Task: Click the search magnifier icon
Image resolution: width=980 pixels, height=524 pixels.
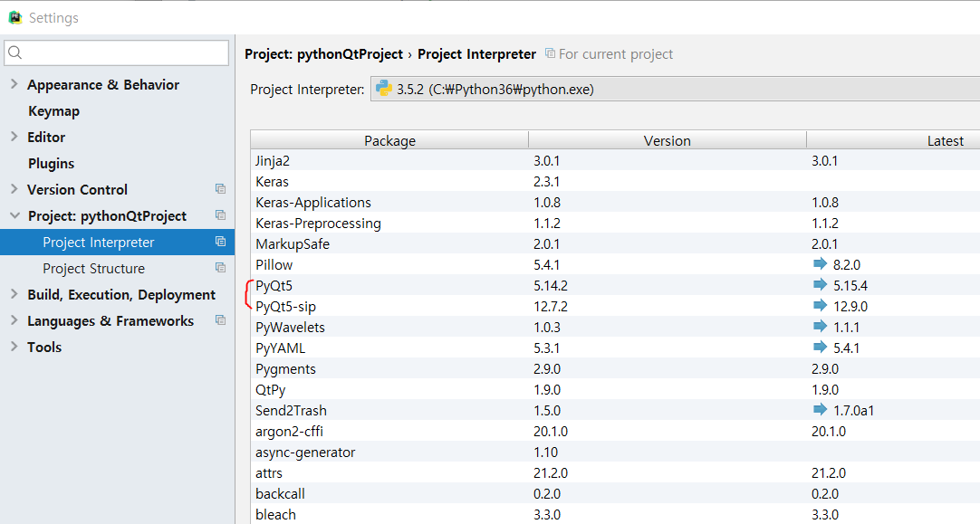Action: [x=15, y=53]
